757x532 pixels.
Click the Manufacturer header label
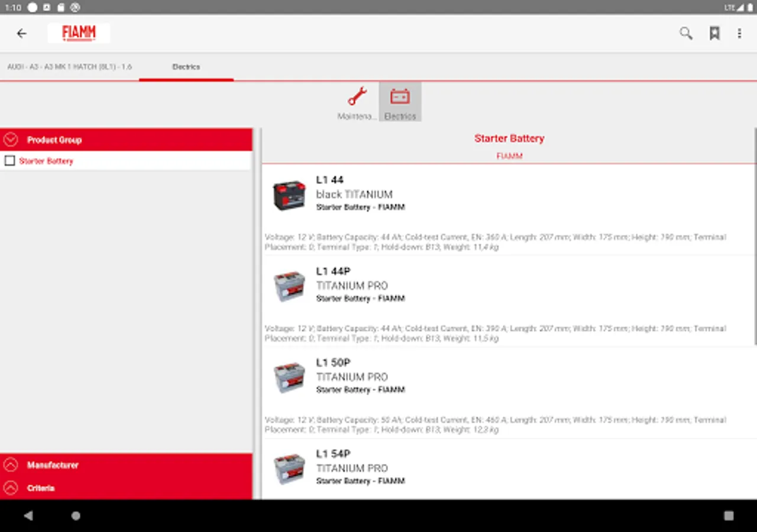[53, 465]
